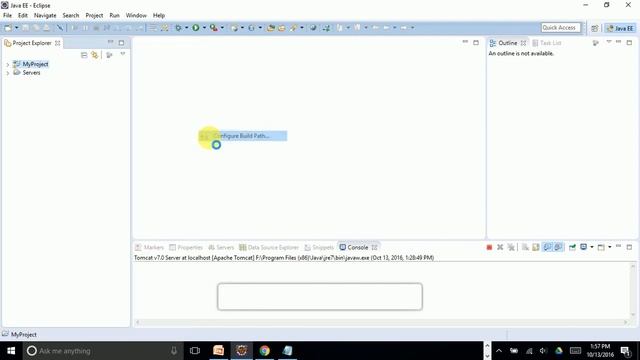Click the Search flashlight icon in toolbar
Screen dimensions: 640x360
[293, 28]
